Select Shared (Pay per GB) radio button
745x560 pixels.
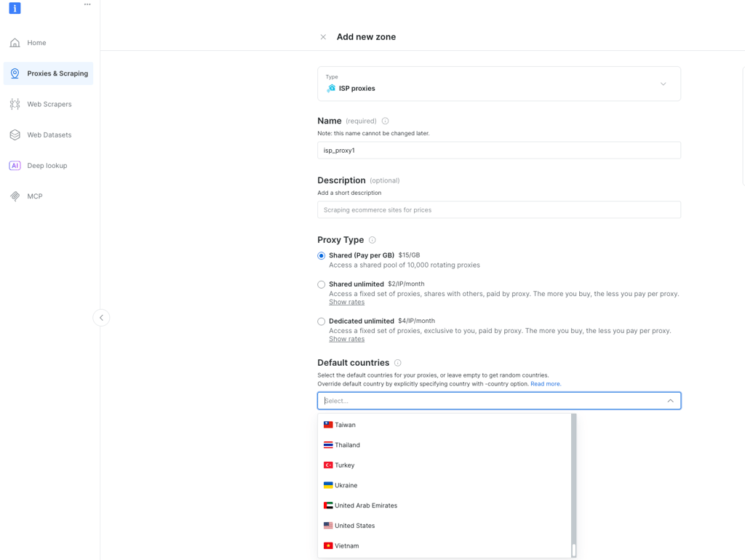(x=321, y=255)
